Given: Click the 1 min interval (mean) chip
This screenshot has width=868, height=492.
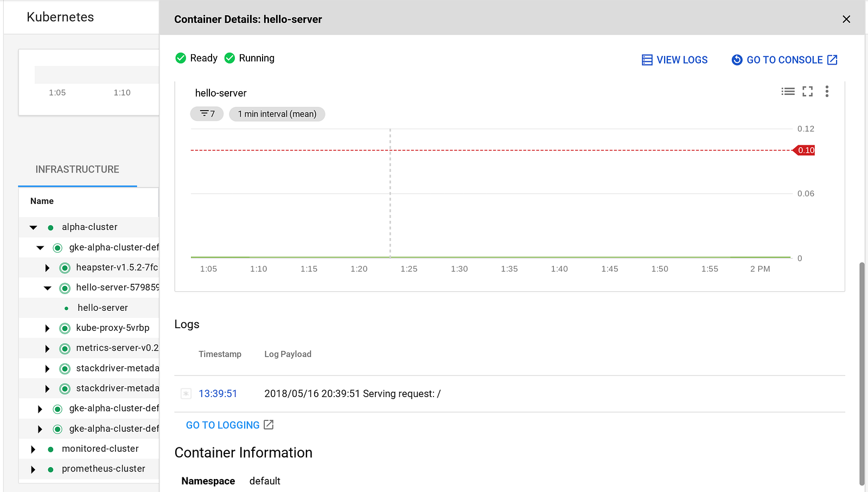Looking at the screenshot, I should [x=277, y=114].
